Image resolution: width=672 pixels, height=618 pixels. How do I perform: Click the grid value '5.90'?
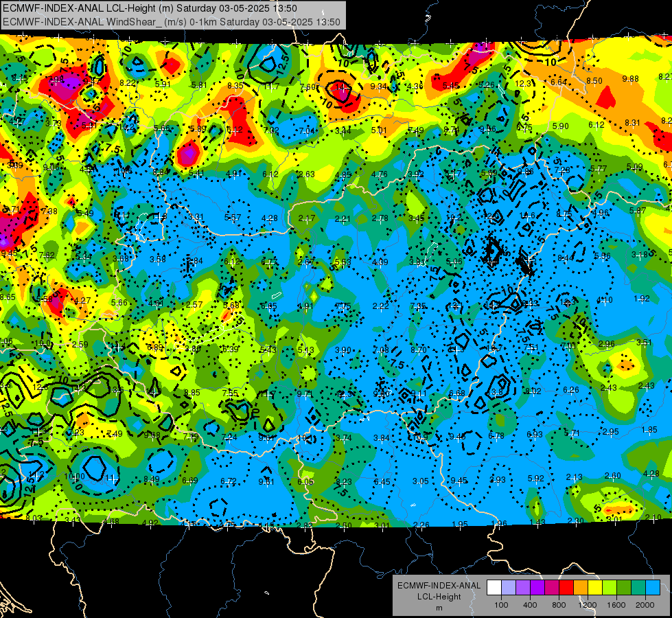561,126
